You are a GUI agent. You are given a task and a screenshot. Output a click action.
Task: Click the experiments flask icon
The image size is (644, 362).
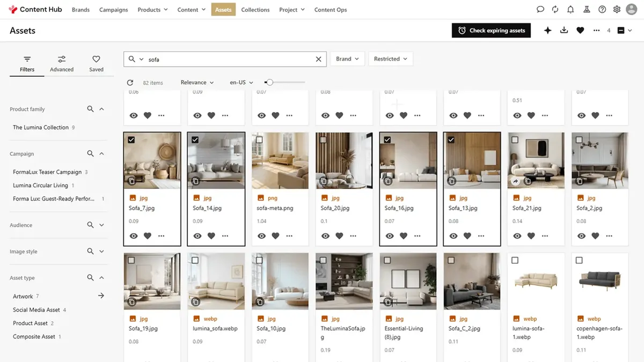tap(586, 9)
